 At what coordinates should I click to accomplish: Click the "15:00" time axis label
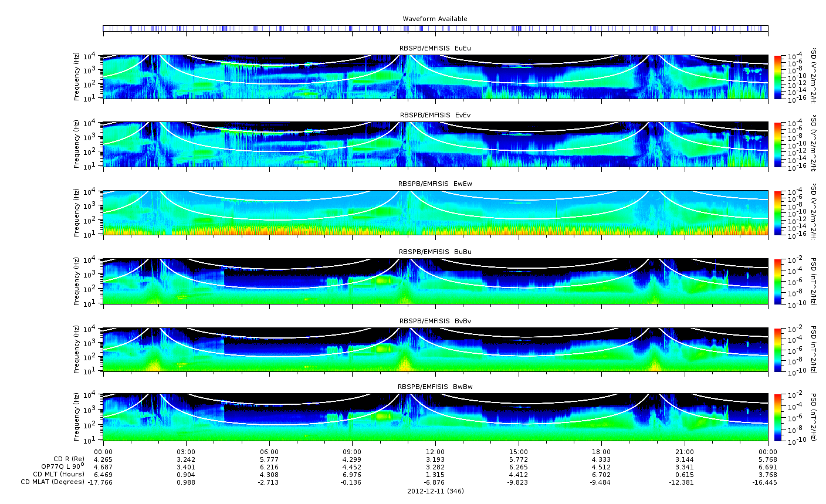pyautogui.click(x=519, y=452)
